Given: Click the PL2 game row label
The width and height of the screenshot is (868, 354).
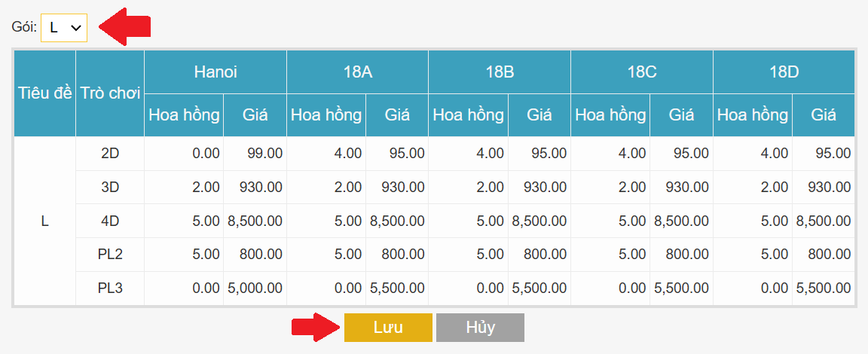Looking at the screenshot, I should tap(110, 255).
